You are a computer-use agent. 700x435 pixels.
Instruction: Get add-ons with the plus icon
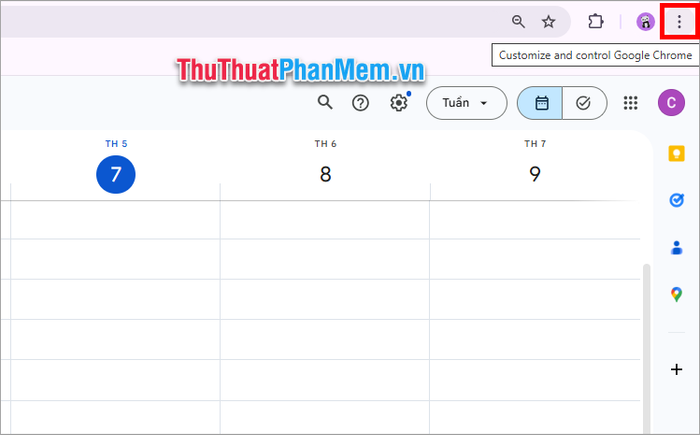coord(676,369)
